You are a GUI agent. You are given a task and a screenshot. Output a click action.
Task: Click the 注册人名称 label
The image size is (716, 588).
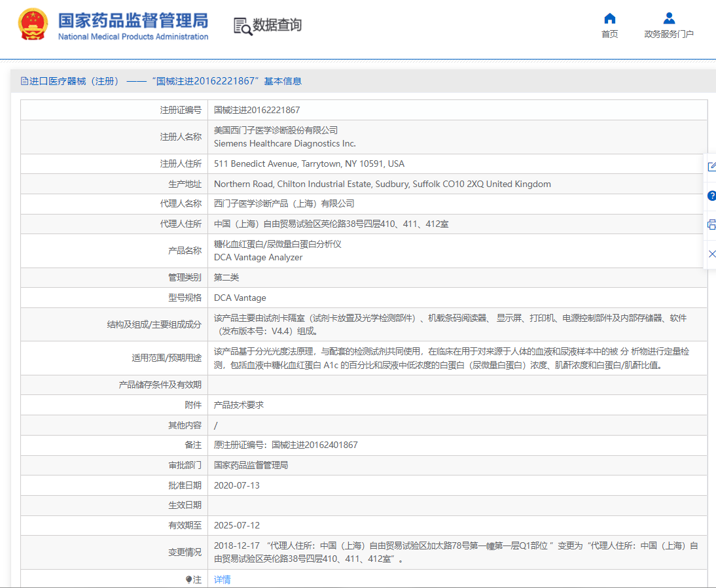181,137
